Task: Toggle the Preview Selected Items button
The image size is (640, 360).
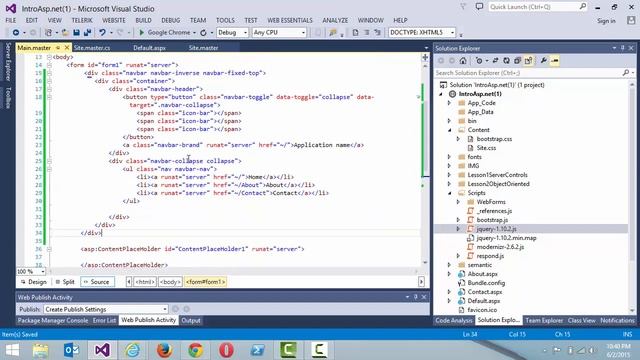Action: [x=555, y=61]
